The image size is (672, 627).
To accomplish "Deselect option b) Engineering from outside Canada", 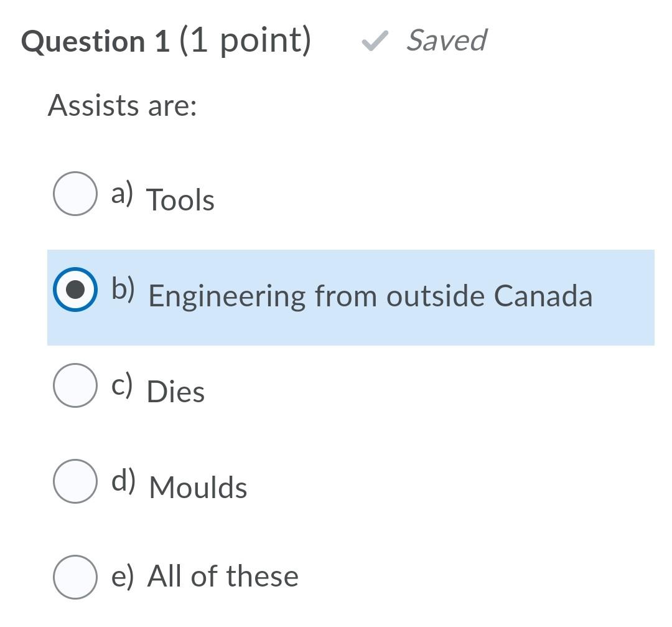I will [x=77, y=288].
